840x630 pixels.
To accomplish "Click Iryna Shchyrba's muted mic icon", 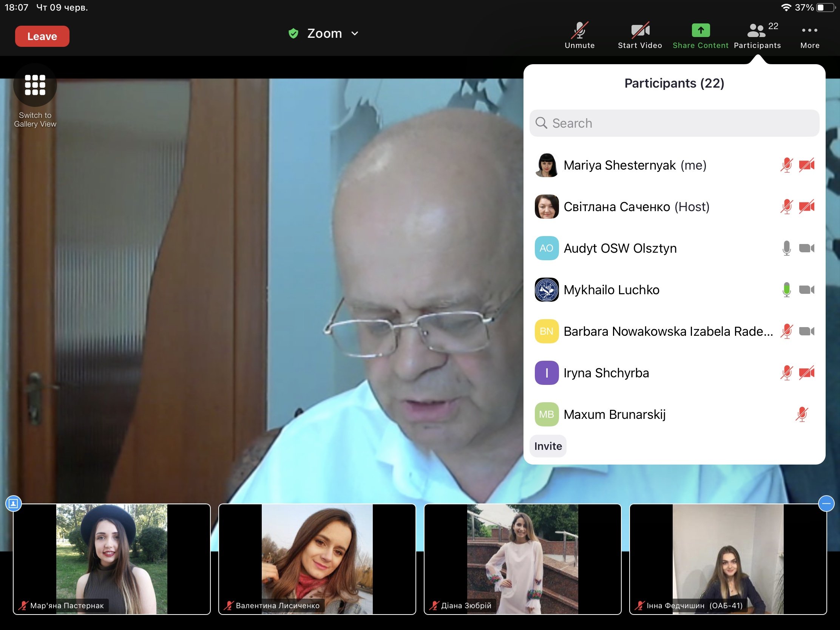I will (x=786, y=373).
